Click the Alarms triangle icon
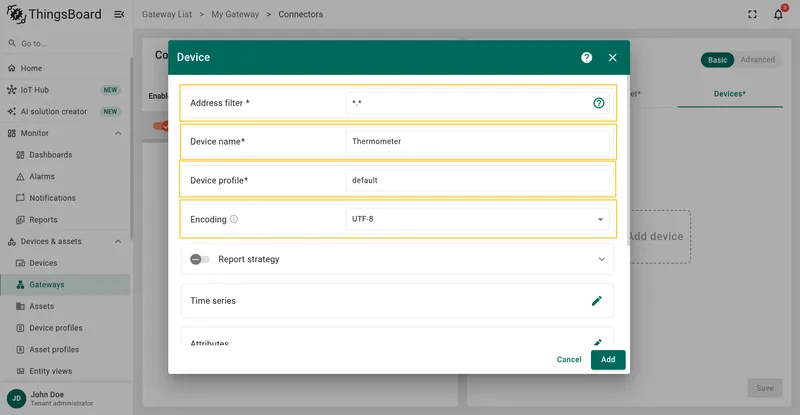This screenshot has height=415, width=800. click(20, 177)
